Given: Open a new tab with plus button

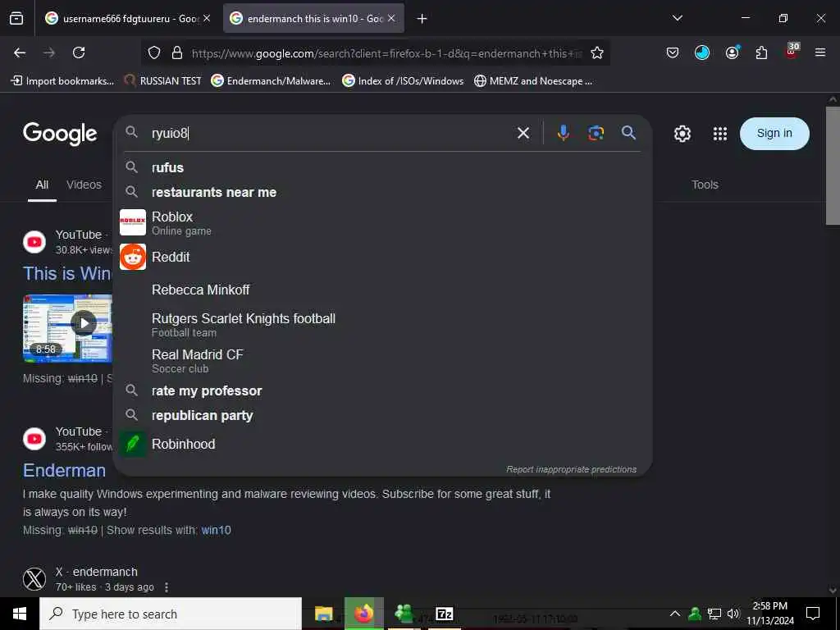Looking at the screenshot, I should 422,19.
